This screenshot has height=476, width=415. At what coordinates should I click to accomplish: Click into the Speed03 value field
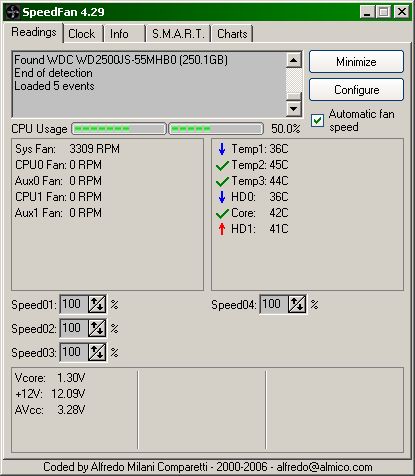[x=74, y=352]
